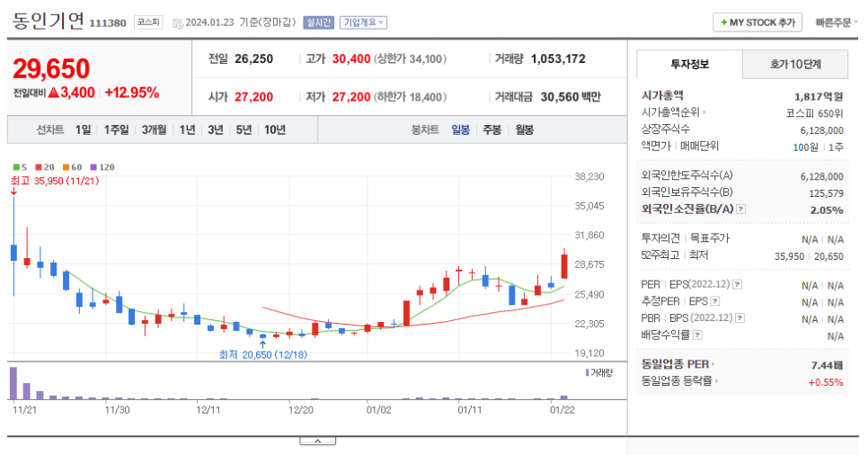
Task: Click the 01/22 date on chart axis
Action: point(562,410)
